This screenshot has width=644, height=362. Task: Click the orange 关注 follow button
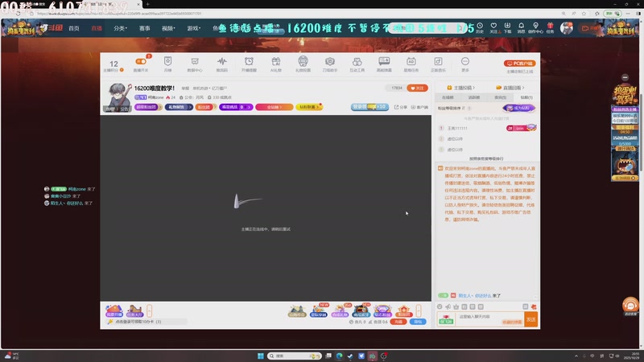[x=417, y=88]
